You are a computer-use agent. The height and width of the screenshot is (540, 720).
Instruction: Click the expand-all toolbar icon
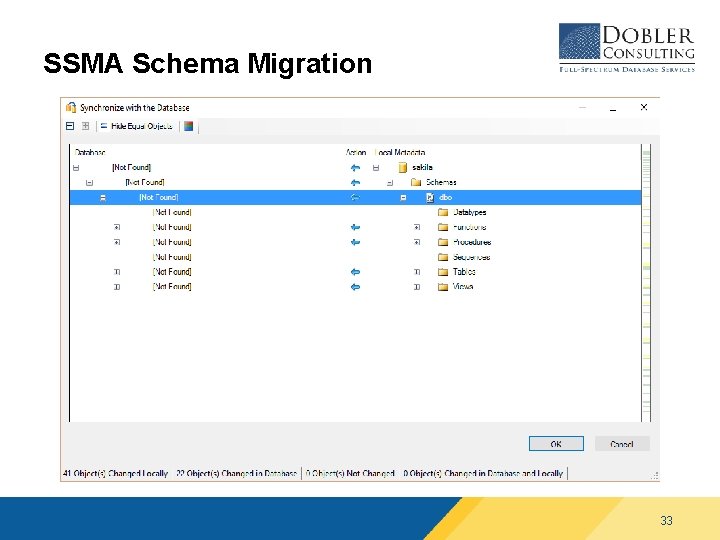(85, 126)
